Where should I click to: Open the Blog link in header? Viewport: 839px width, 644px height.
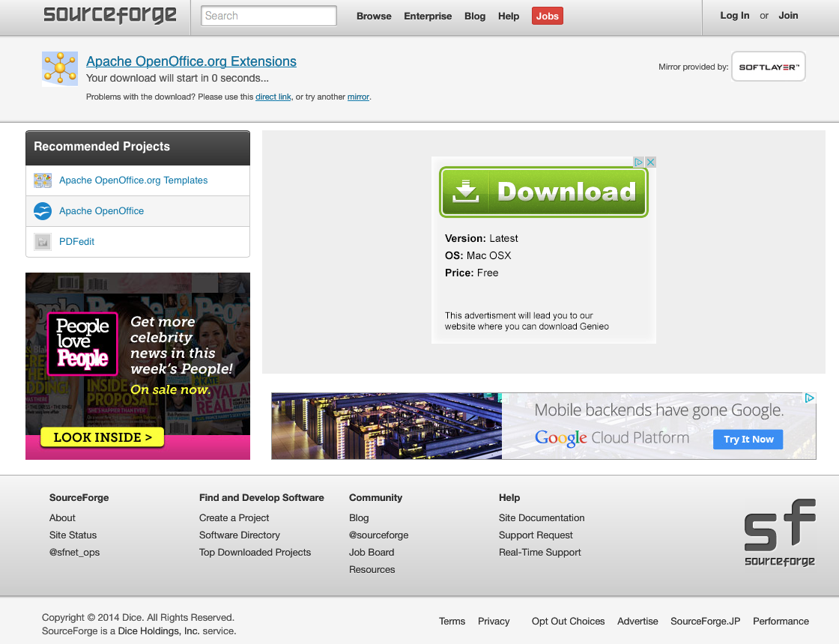pyautogui.click(x=475, y=16)
